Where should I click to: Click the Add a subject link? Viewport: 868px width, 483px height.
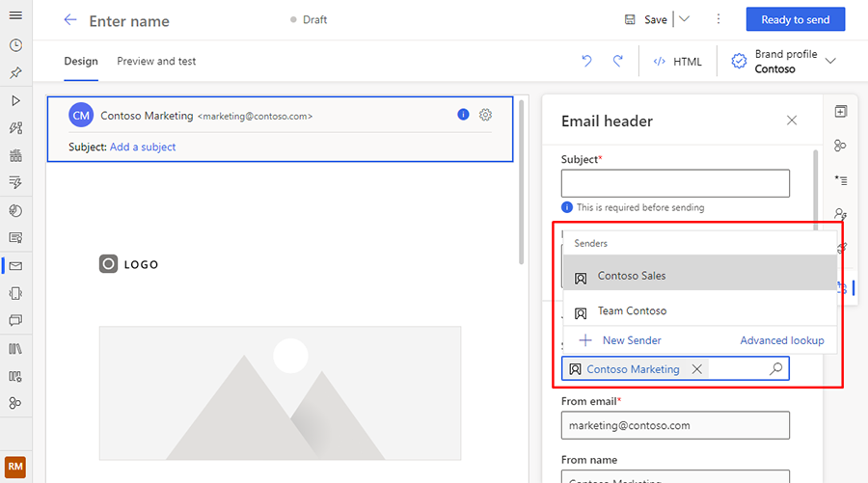(x=143, y=147)
